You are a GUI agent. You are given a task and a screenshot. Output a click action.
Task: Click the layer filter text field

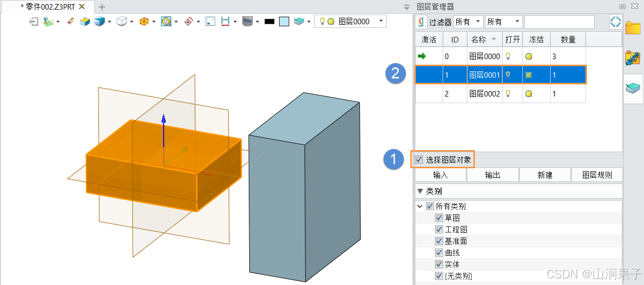coord(559,22)
